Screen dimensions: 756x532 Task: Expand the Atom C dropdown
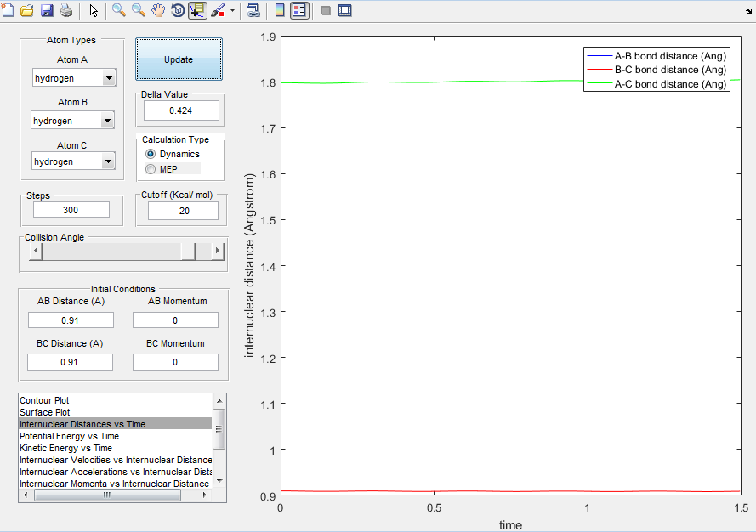click(107, 161)
